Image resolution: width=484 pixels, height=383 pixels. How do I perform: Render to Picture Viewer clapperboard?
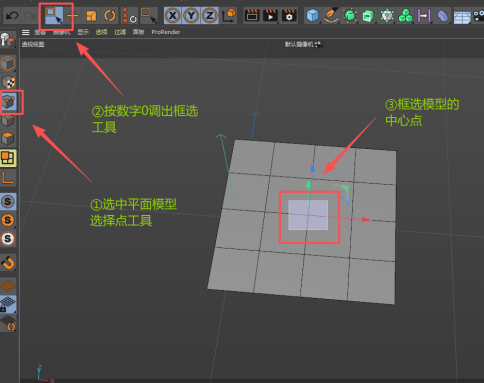270,16
